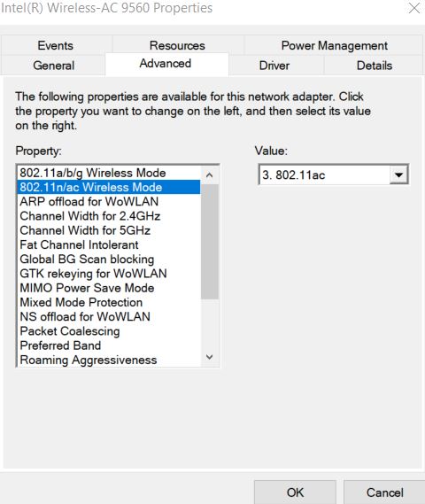Click the property list scroll down arrow

(x=210, y=357)
